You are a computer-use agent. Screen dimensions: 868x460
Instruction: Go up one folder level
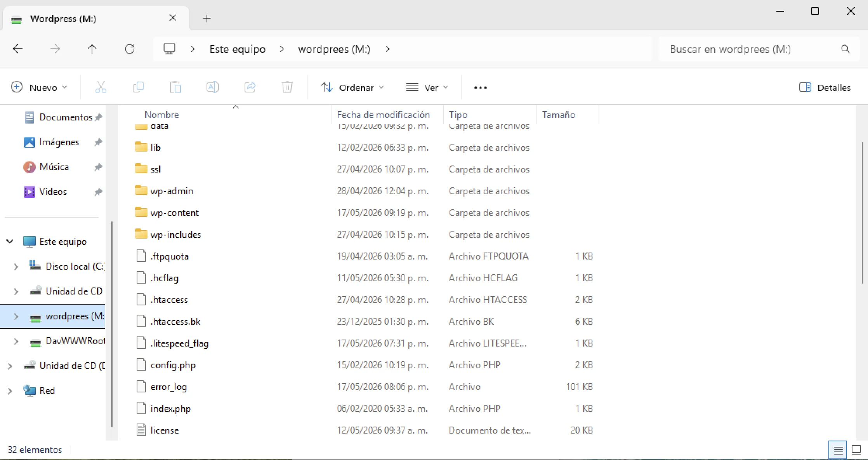coord(92,49)
